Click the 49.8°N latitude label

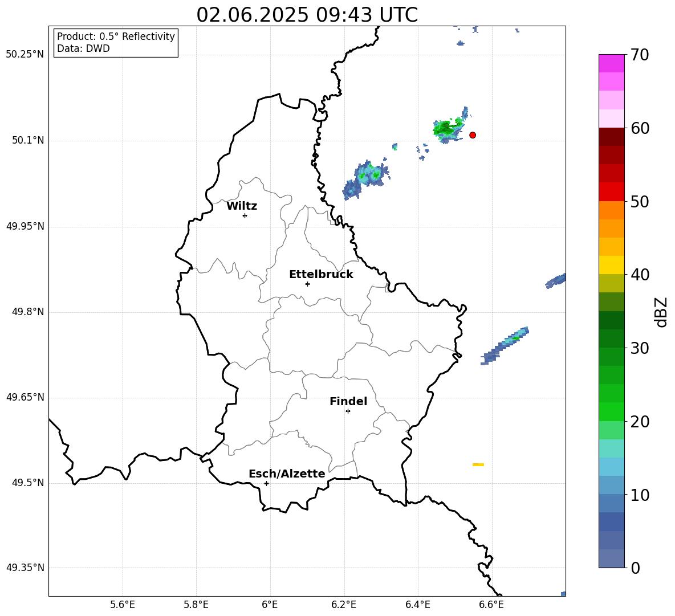pyautogui.click(x=28, y=312)
